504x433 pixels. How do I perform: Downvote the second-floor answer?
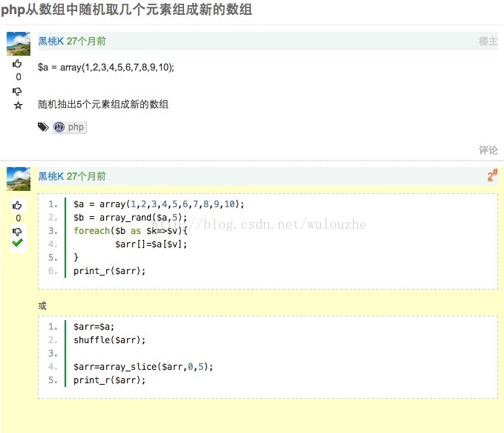17,232
